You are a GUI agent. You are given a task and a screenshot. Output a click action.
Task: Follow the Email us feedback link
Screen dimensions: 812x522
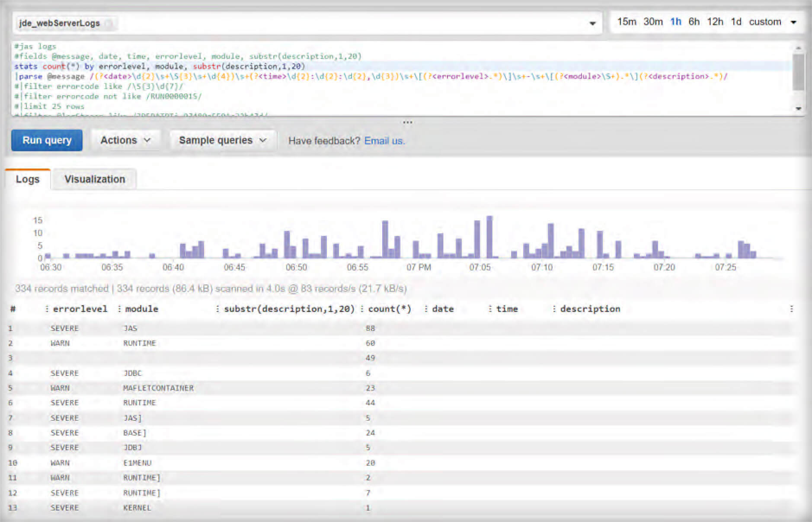[384, 141]
